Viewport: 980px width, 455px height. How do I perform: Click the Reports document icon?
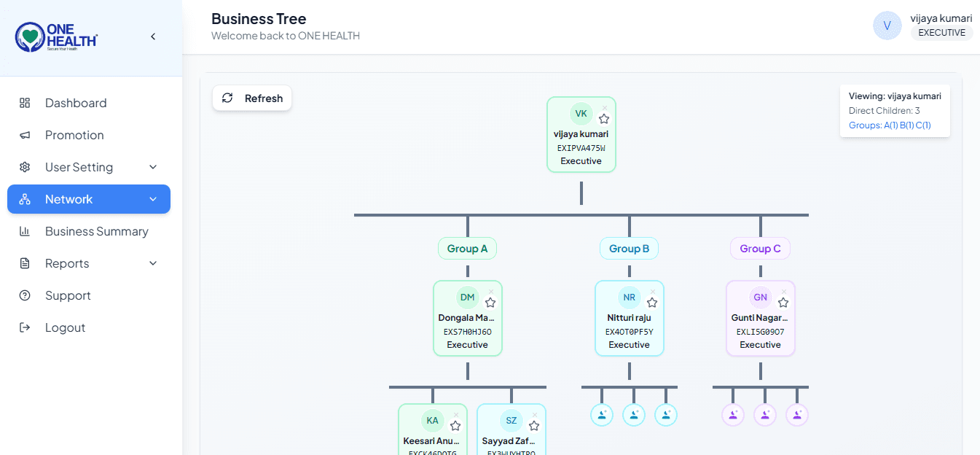(x=25, y=263)
